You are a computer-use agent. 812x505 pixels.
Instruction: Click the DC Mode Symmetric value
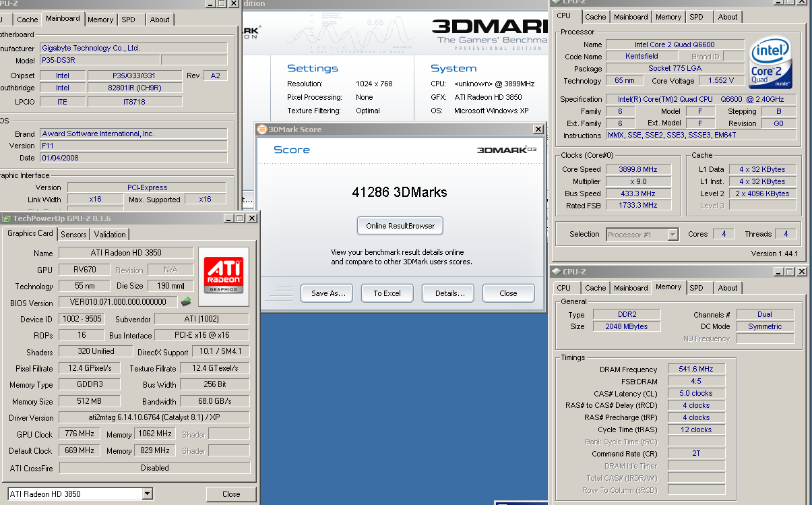(x=765, y=327)
